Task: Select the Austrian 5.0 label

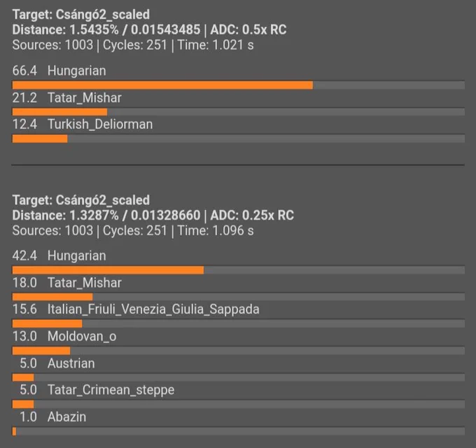Action: (x=57, y=363)
